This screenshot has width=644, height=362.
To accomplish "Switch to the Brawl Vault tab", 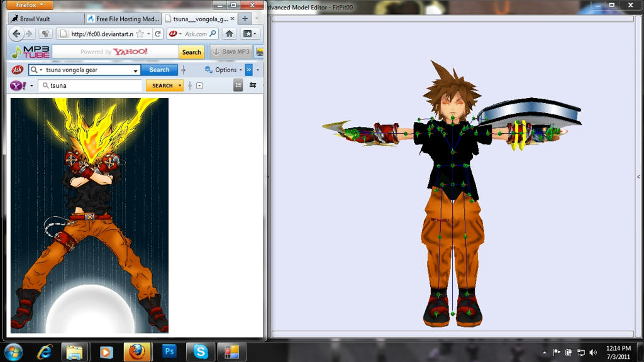I will click(45, 19).
